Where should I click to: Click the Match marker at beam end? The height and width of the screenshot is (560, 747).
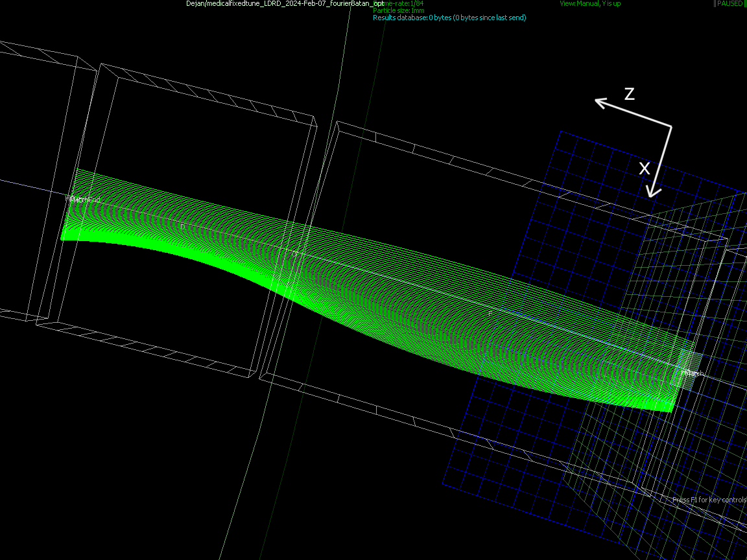(692, 373)
